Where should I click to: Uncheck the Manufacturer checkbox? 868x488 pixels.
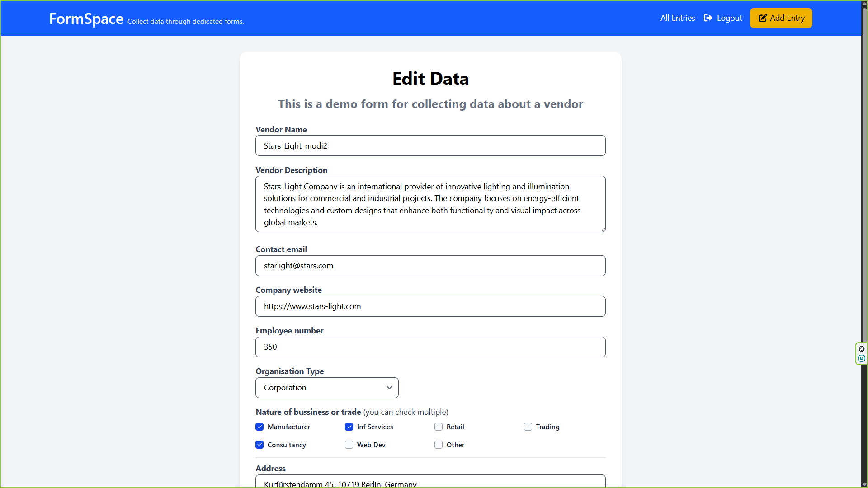259,427
